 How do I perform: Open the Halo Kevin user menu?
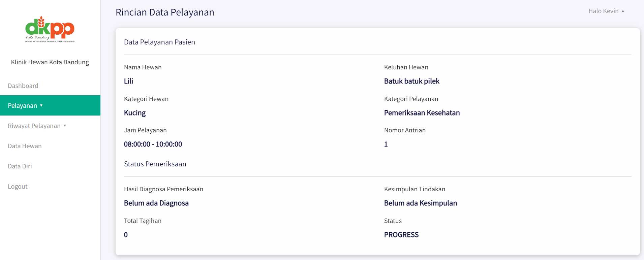tap(603, 11)
